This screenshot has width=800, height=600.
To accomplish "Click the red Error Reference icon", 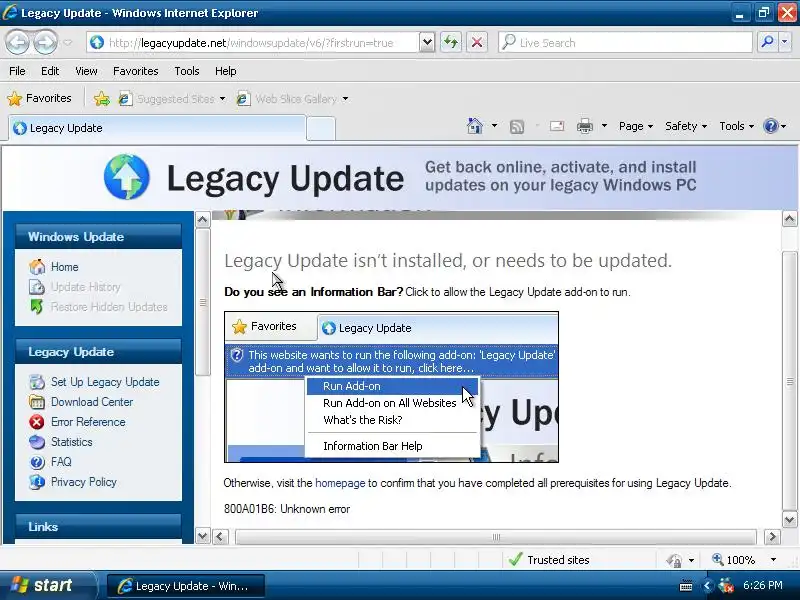I will coord(37,422).
